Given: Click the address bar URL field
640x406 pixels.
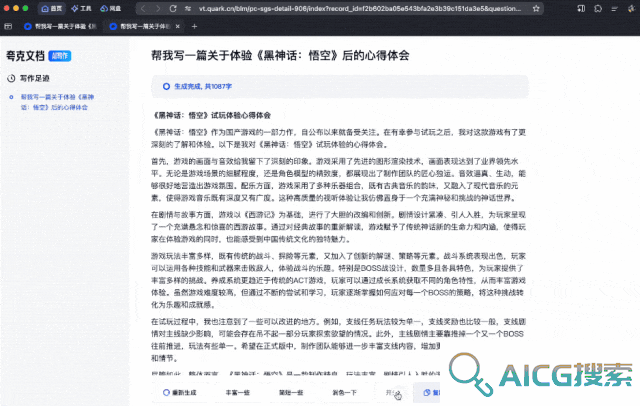Looking at the screenshot, I should pyautogui.click(x=359, y=8).
